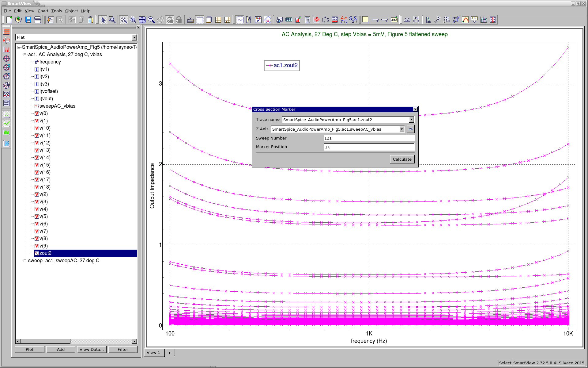Toggle the green line display mode

click(x=6, y=124)
